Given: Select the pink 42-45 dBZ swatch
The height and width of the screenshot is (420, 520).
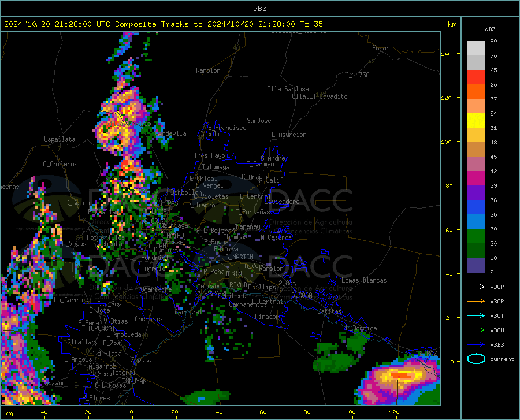Looking at the screenshot, I should pyautogui.click(x=476, y=163).
